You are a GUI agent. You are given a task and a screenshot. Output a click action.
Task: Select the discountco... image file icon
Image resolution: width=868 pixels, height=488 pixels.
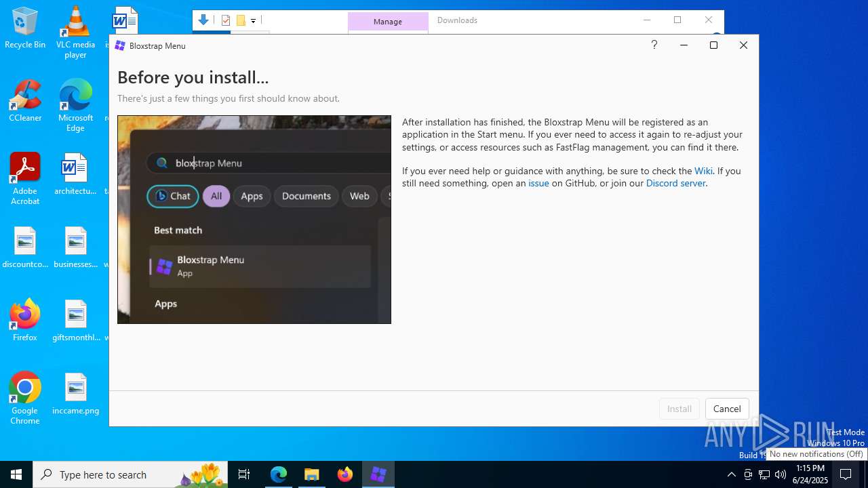tap(25, 247)
